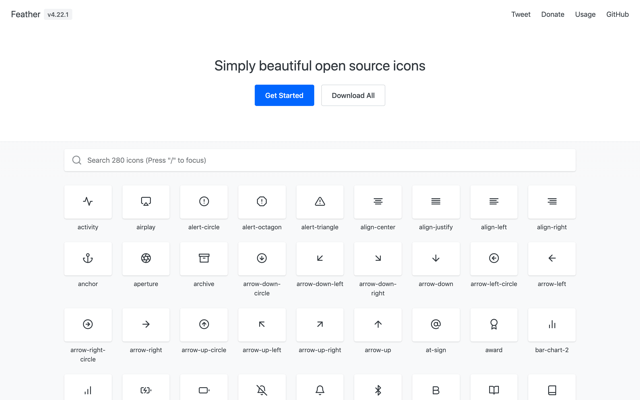
Task: Pick the arrow-down icon
Action: tap(436, 258)
